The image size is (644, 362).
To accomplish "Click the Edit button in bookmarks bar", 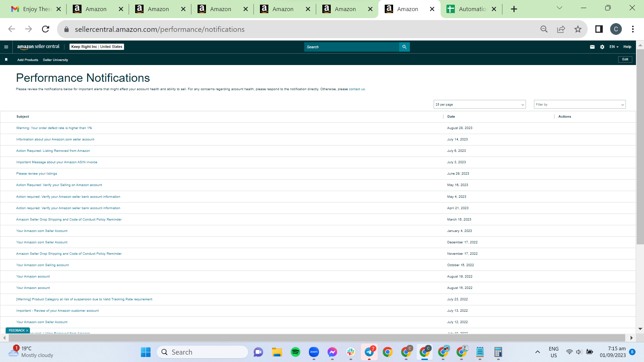I will (x=625, y=59).
